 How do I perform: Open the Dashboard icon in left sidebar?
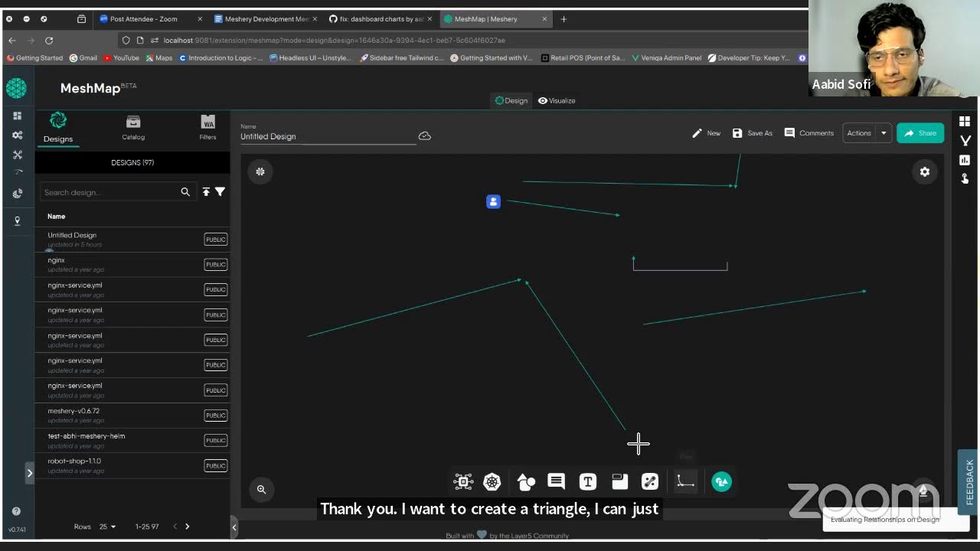pyautogui.click(x=17, y=116)
